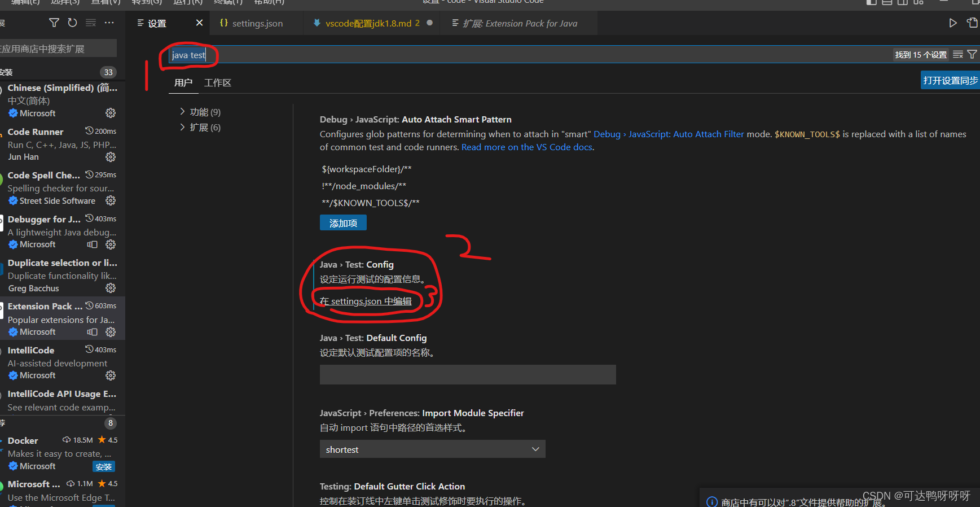The height and width of the screenshot is (507, 980).
Task: Open the Import Module Specifier dropdown
Action: (x=432, y=449)
